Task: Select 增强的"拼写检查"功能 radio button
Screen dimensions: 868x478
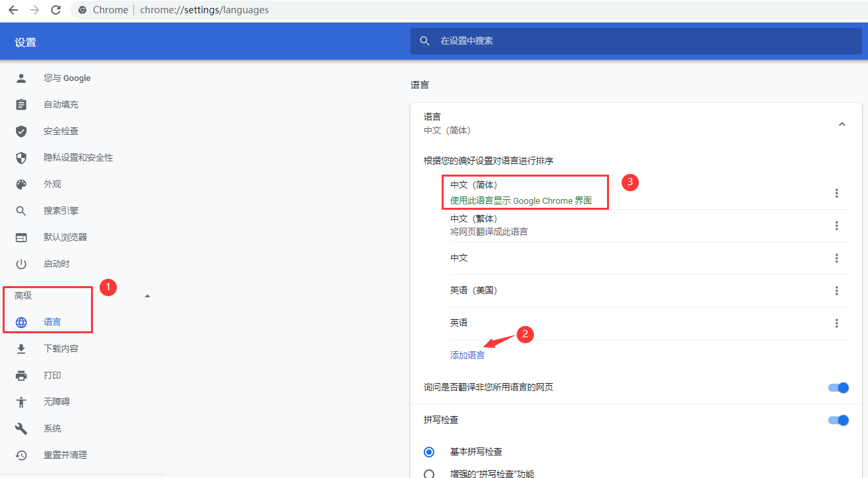Action: [x=429, y=474]
